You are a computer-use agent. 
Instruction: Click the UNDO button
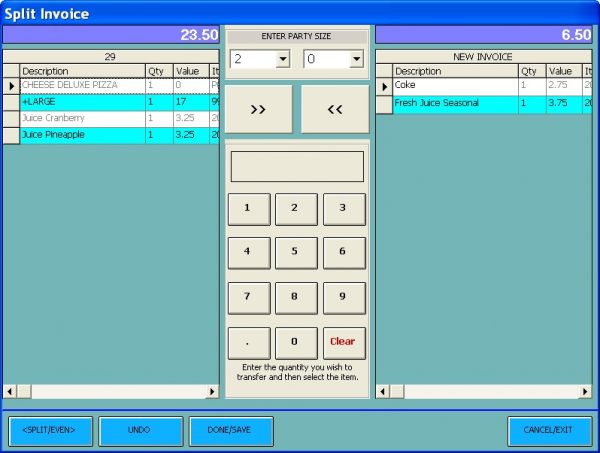pyautogui.click(x=140, y=430)
